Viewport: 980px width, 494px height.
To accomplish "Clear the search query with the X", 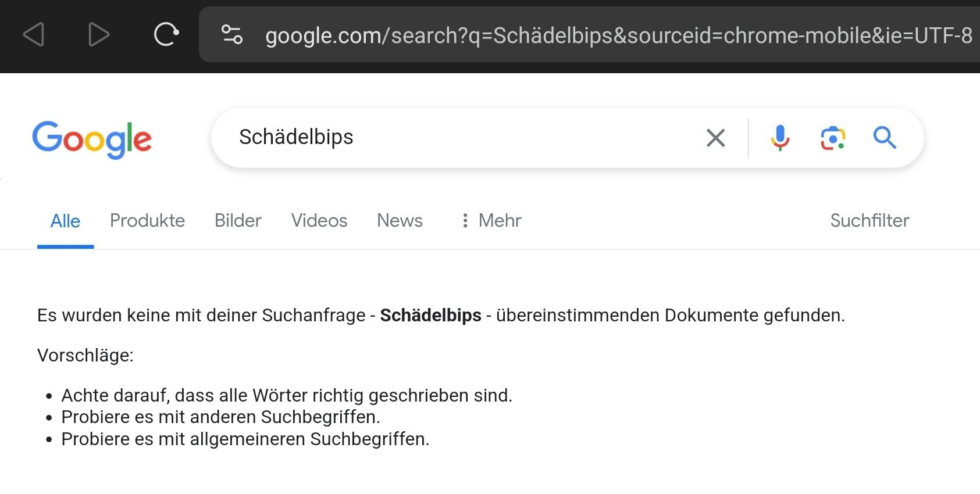I will point(715,138).
